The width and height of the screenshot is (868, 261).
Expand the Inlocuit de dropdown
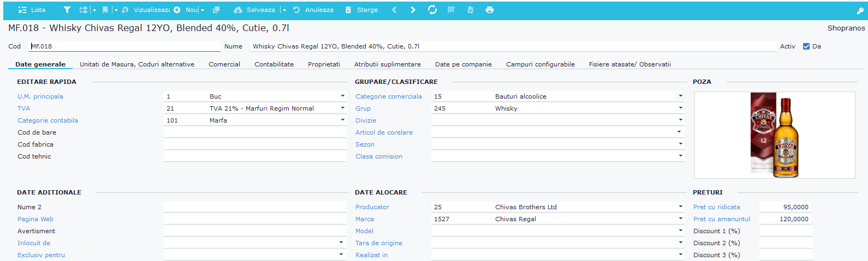pyautogui.click(x=341, y=242)
